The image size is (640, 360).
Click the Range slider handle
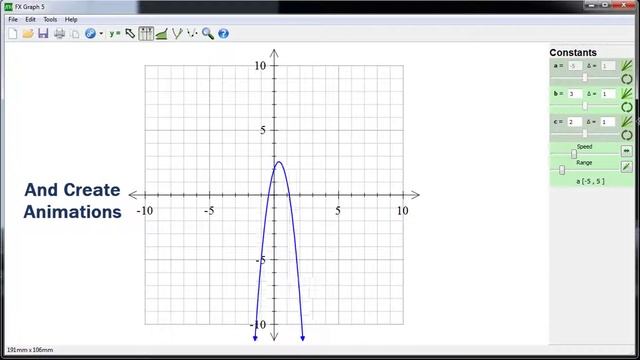click(x=562, y=170)
